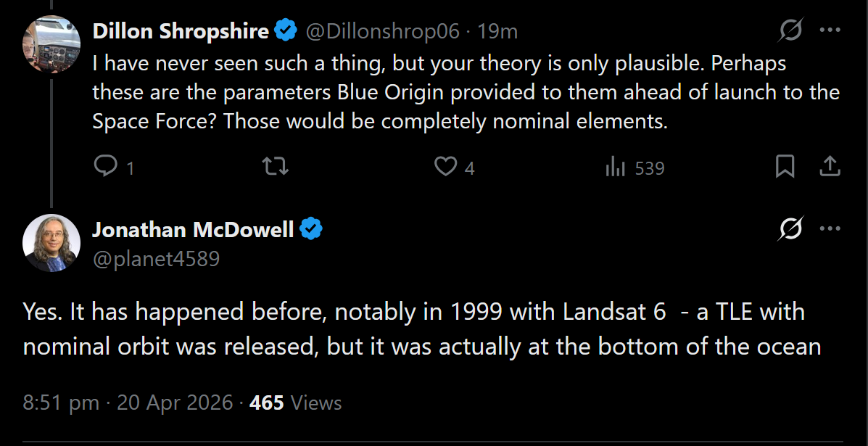Bookmark Dillon Shropshire's tweet
Image resolution: width=868 pixels, height=446 pixels.
click(785, 168)
